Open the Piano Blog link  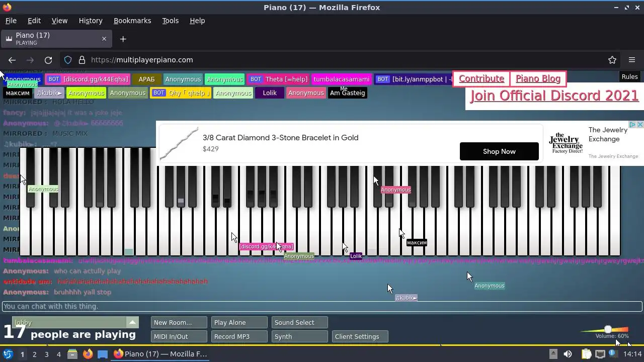(x=538, y=78)
